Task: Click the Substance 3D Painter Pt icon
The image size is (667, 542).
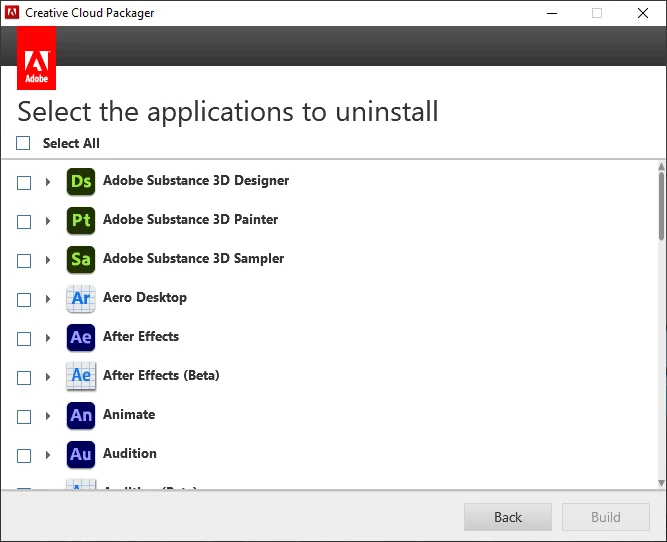Action: [x=81, y=220]
